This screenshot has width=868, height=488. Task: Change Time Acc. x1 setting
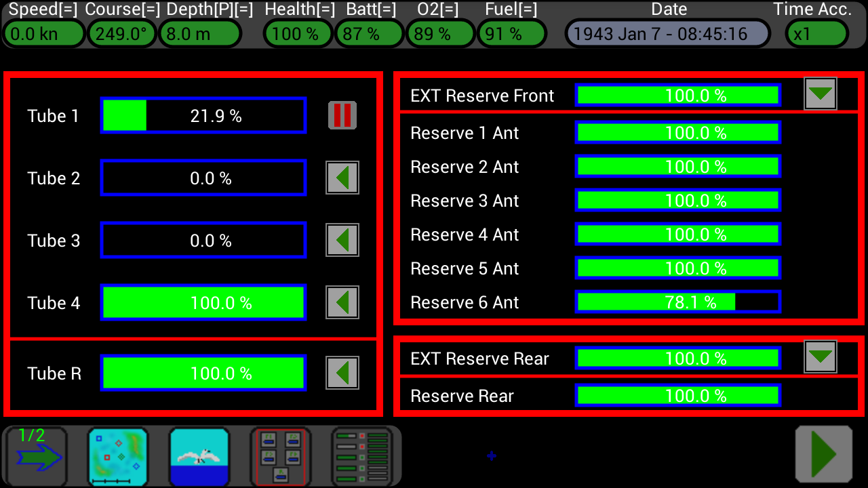coord(817,34)
